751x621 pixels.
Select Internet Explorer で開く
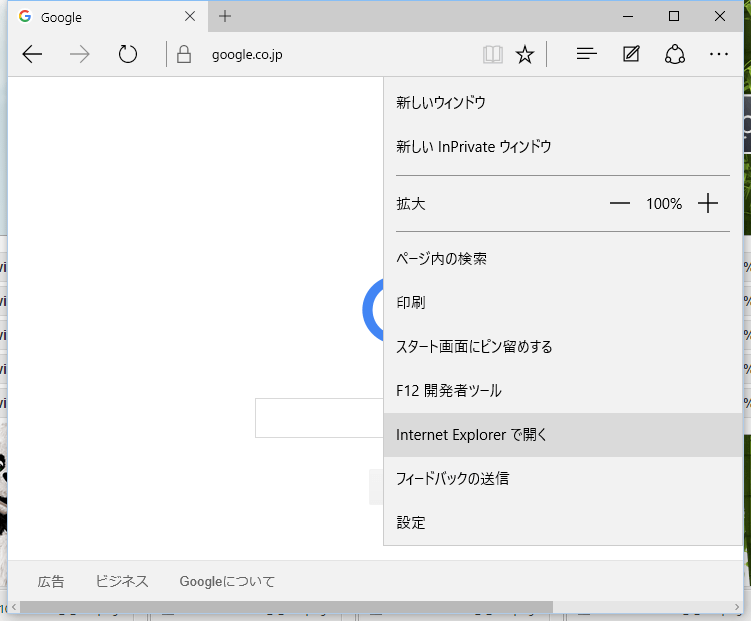(563, 435)
